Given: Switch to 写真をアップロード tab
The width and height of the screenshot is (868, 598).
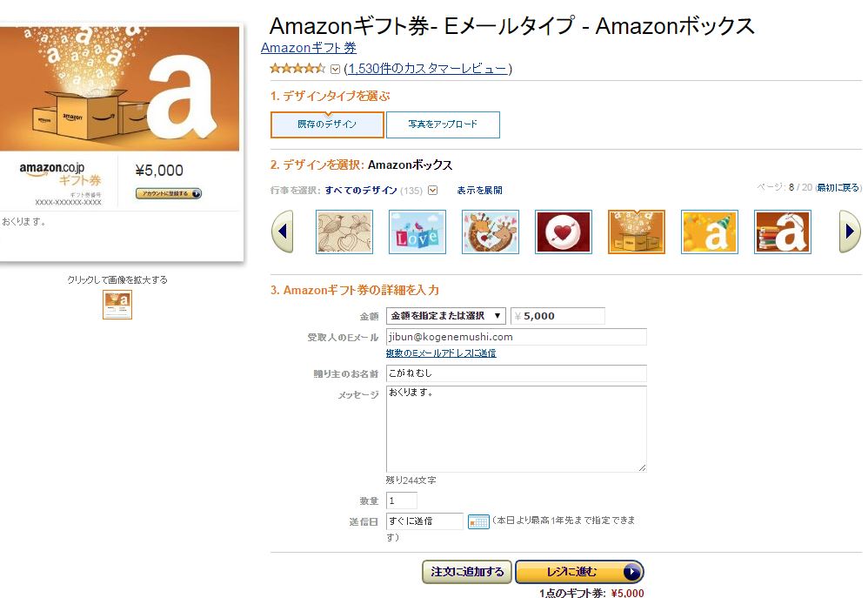Looking at the screenshot, I should click(443, 124).
